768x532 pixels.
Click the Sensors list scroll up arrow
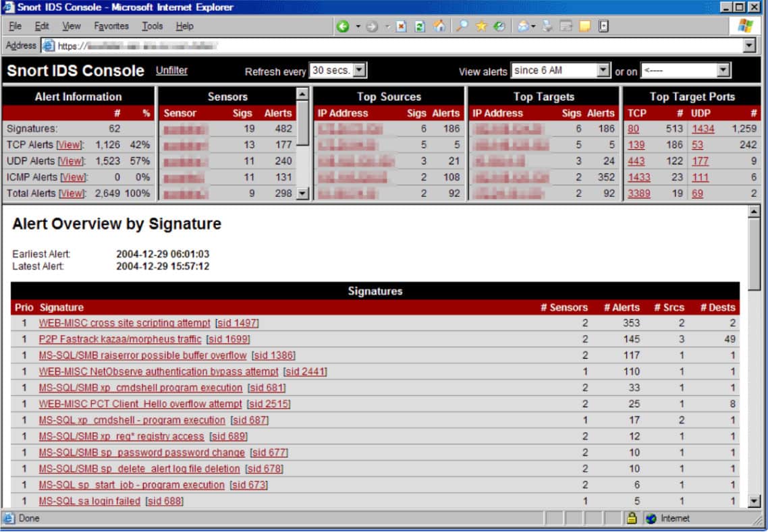pyautogui.click(x=302, y=94)
